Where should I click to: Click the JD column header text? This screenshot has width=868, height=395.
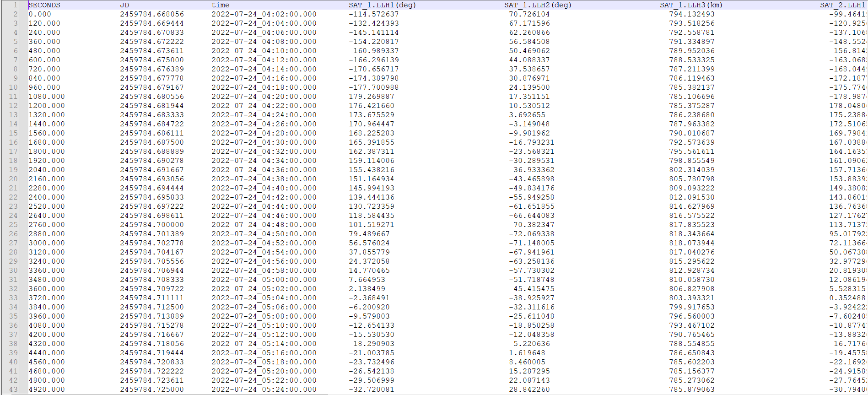tap(124, 5)
